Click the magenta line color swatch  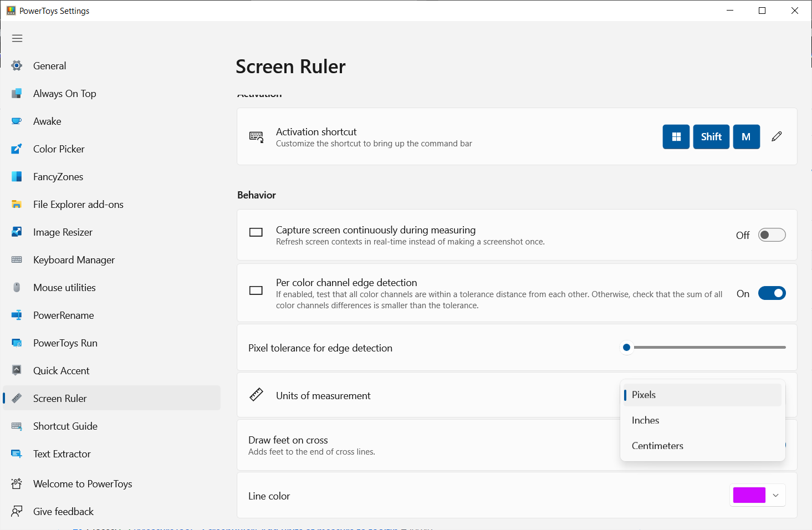[x=749, y=495]
